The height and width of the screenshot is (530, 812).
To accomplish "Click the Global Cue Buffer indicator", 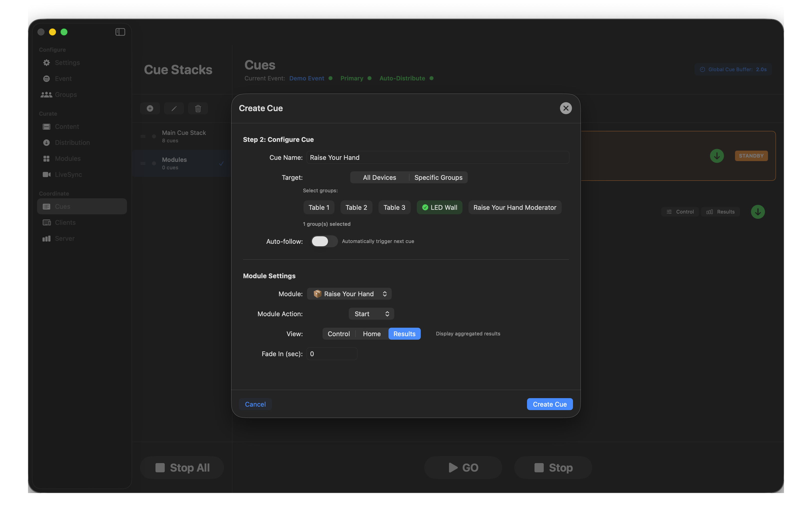I will [x=733, y=69].
